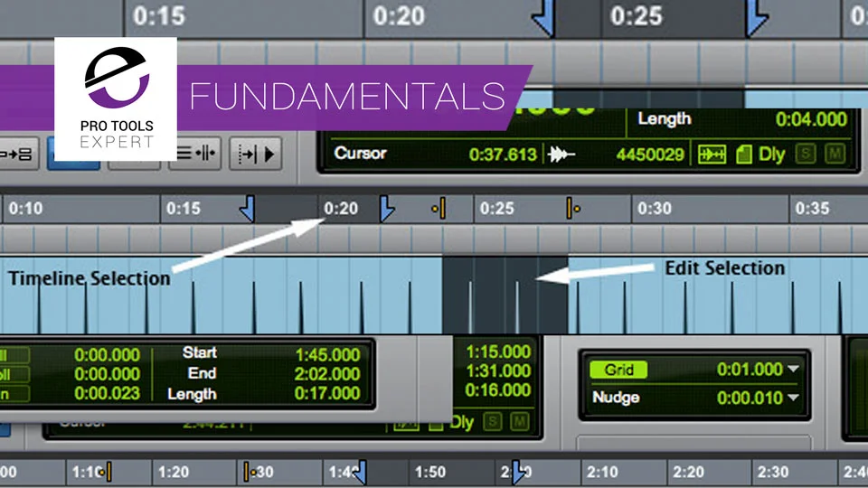Viewport: 868px width, 488px height.
Task: Click the waveform icon beside cursor time
Action: click(561, 155)
